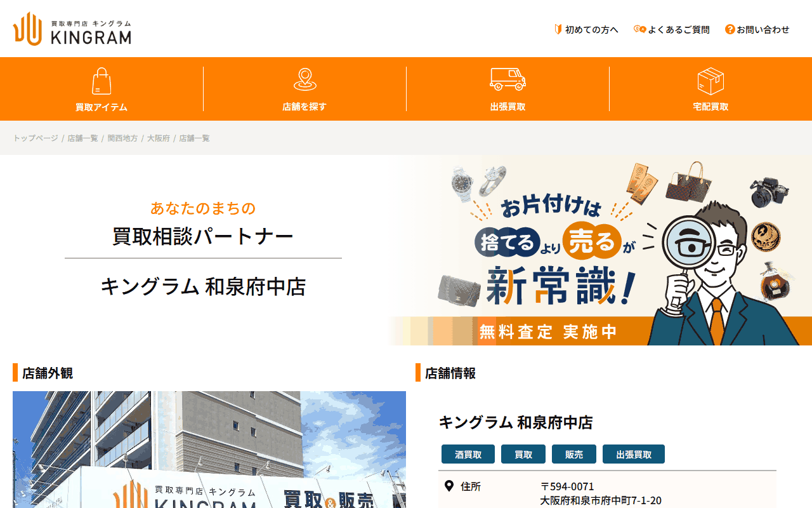Click the question mark icon beside お問い合わせ
Screen dimensions: 812x508
pyautogui.click(x=730, y=29)
